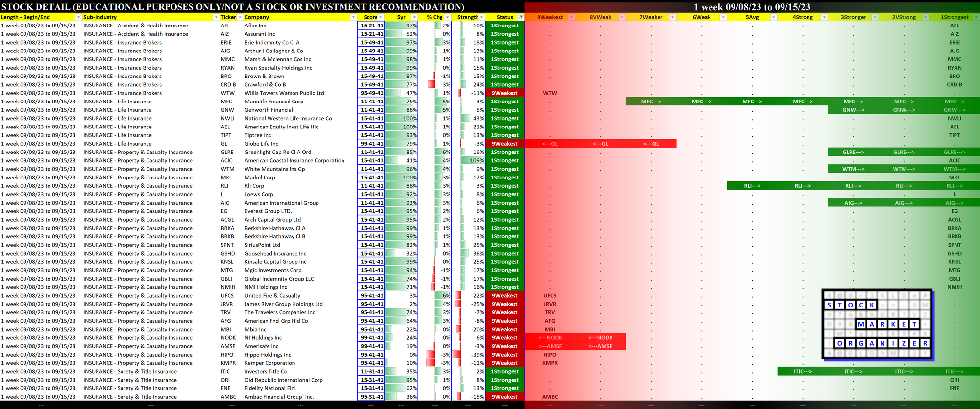This screenshot has height=409, width=980.
Task: Select the Globe Life Inc company cell
Action: (300, 144)
